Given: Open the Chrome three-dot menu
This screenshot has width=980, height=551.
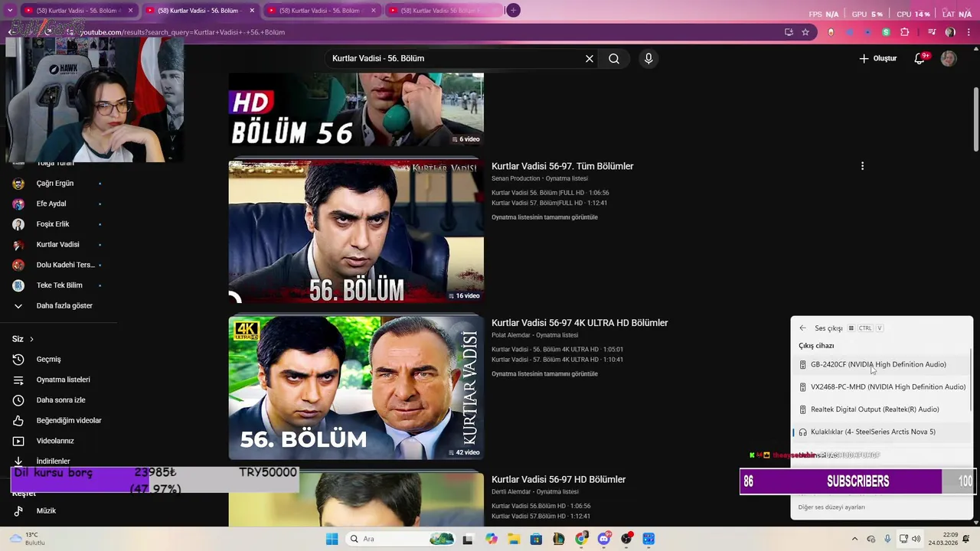Looking at the screenshot, I should [969, 32].
